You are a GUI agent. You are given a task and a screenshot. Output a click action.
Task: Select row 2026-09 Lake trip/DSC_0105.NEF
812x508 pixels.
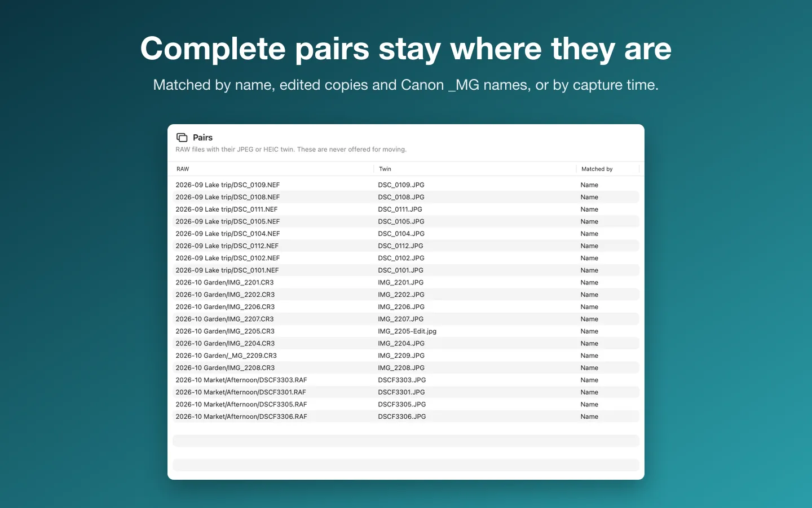pos(406,222)
